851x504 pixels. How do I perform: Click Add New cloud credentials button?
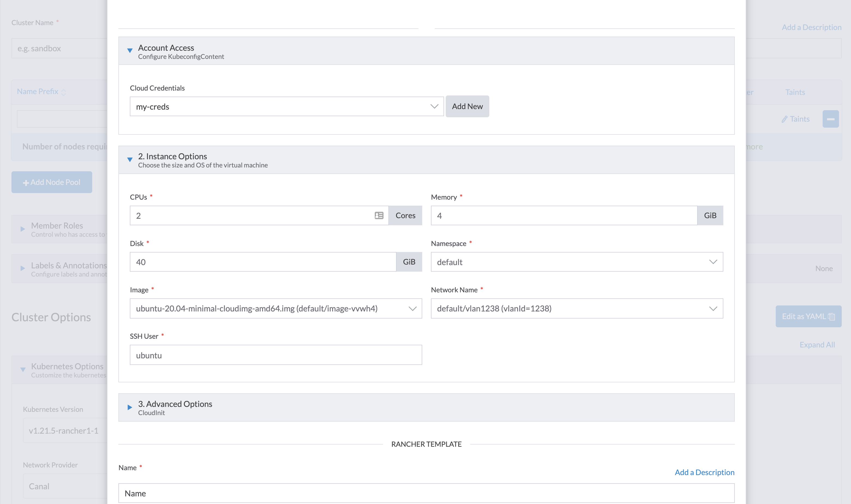[x=467, y=106]
